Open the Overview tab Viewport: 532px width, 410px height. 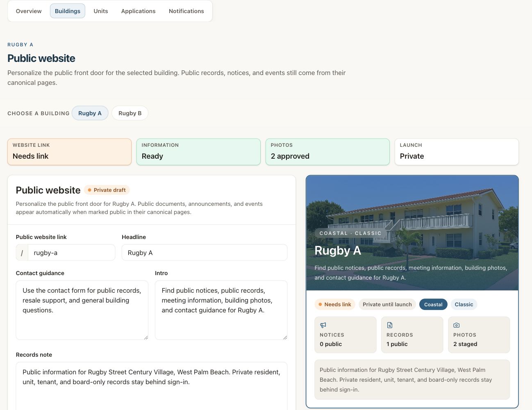point(29,11)
